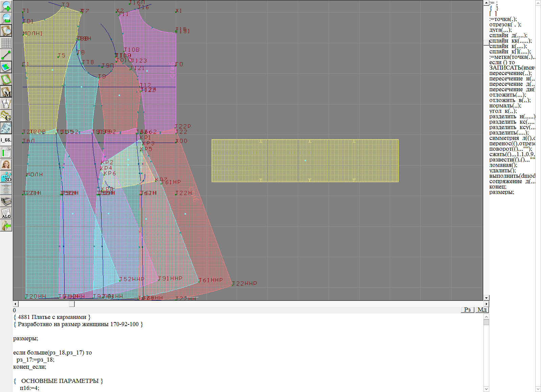This screenshot has height=392, width=541.
Task: Click the code line "п16:=4;"
Action: [x=29, y=388]
